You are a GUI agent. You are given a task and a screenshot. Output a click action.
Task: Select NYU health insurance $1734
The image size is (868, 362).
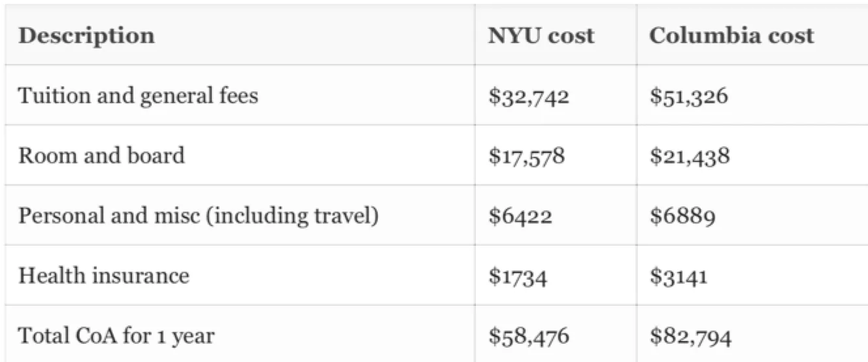tap(518, 276)
